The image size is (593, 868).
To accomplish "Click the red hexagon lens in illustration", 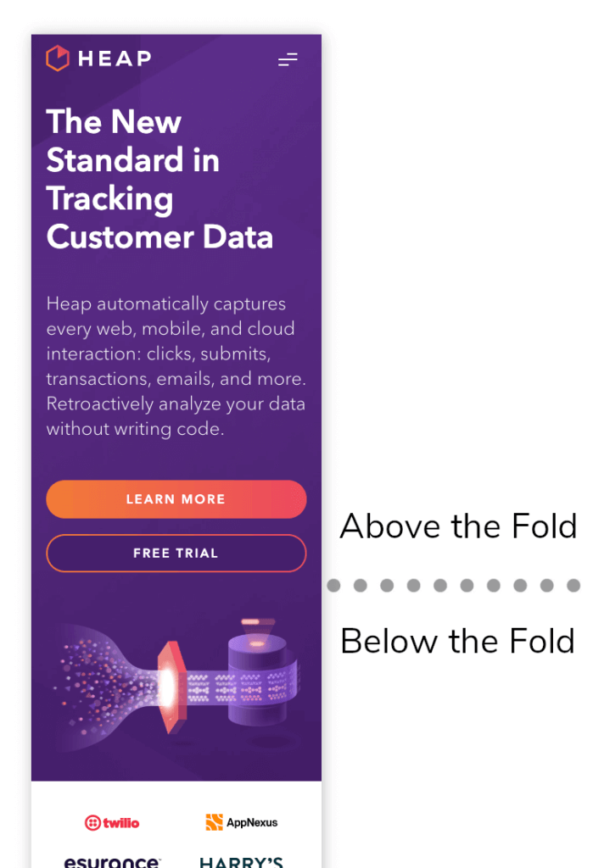I will (x=172, y=687).
